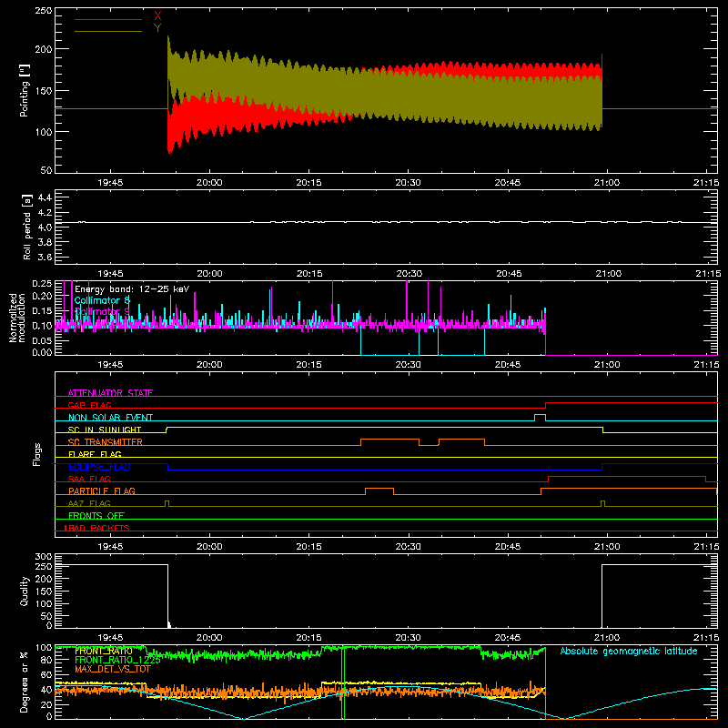
Task: Click the SC_IN_SUNLIGHT flag label
Action: [105, 430]
